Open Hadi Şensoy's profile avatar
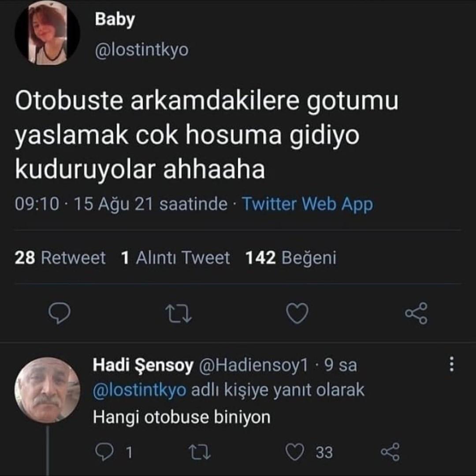The height and width of the screenshot is (476, 476). tap(47, 390)
